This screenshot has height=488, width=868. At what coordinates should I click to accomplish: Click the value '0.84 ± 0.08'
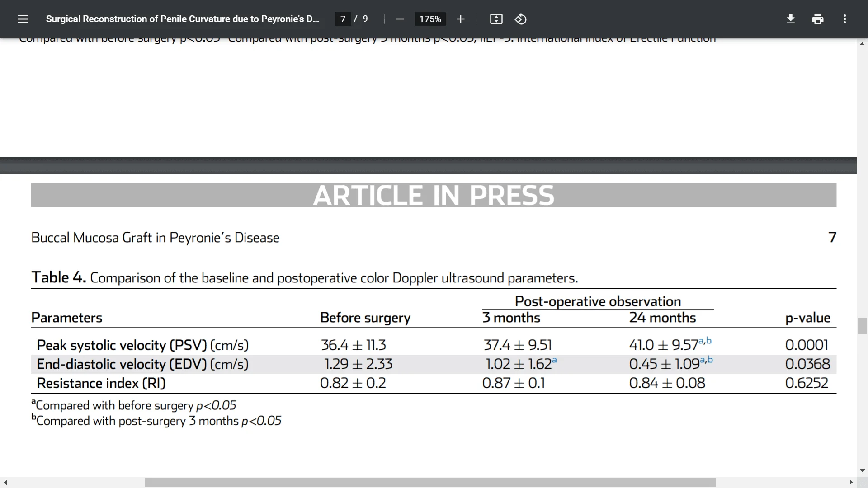(x=667, y=383)
